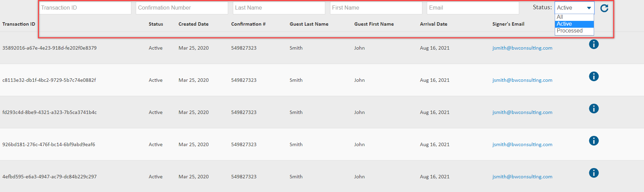Select highlighted 'Active' option in Status list
This screenshot has width=644, height=192.
574,24
